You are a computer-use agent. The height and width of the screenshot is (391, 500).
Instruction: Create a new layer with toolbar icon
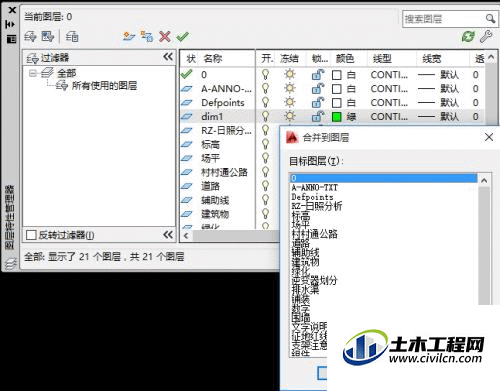click(129, 36)
